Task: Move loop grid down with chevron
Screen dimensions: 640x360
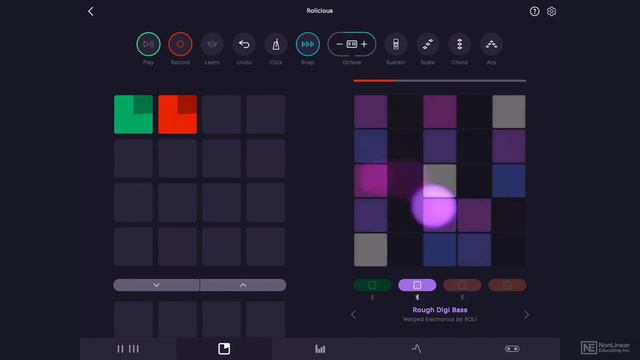Action: pos(156,285)
